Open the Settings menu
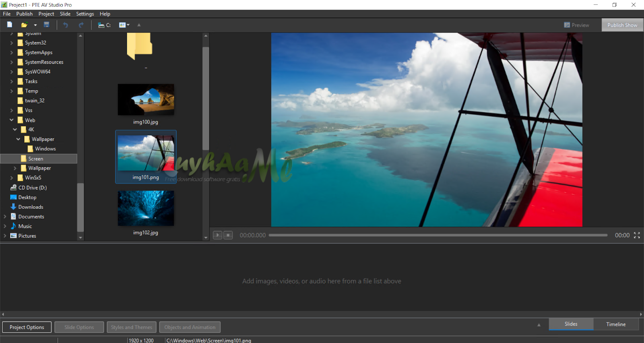 [85, 14]
